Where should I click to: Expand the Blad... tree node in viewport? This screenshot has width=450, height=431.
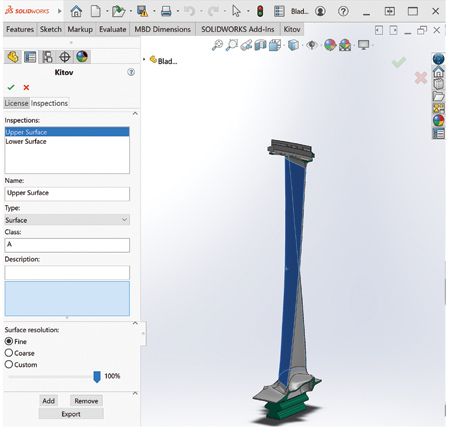[144, 60]
